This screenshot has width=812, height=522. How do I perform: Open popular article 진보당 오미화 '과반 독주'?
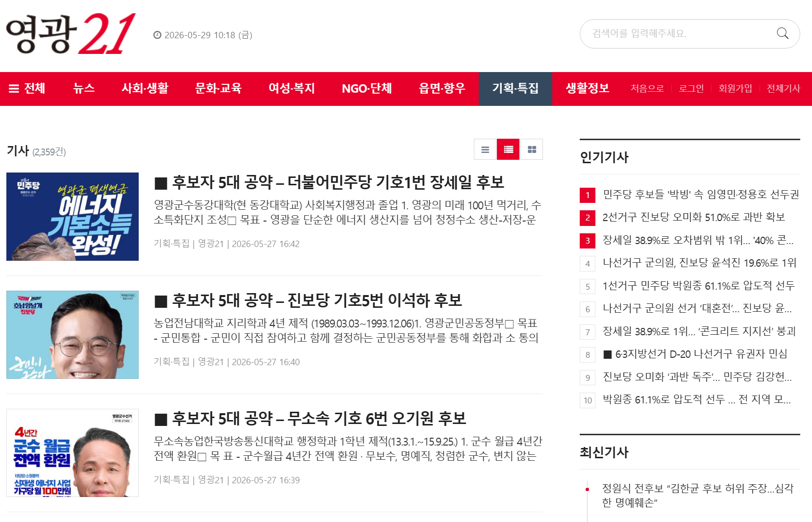(x=697, y=377)
